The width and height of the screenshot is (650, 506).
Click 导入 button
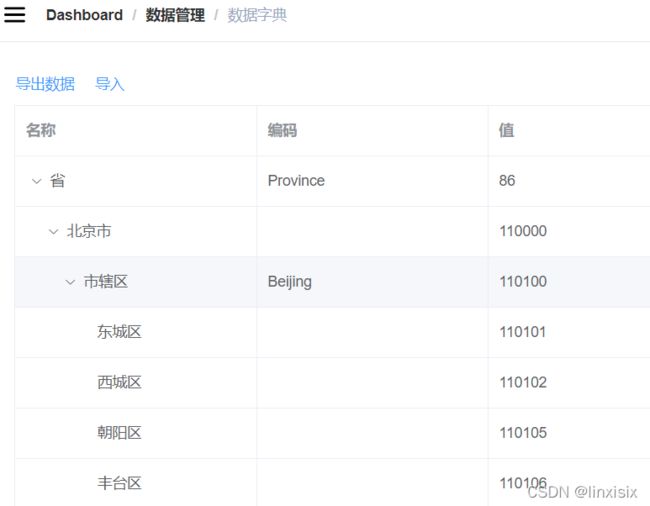tap(110, 84)
